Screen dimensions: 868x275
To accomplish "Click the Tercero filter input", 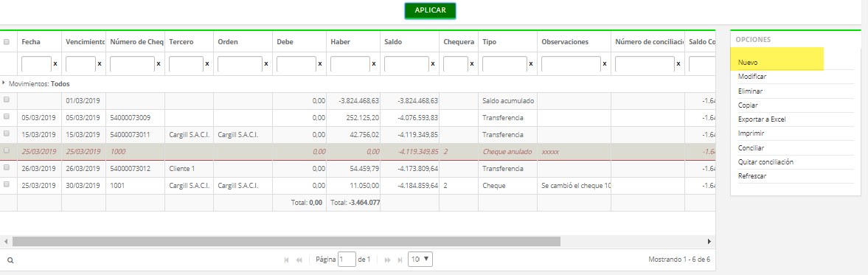I will point(187,64).
